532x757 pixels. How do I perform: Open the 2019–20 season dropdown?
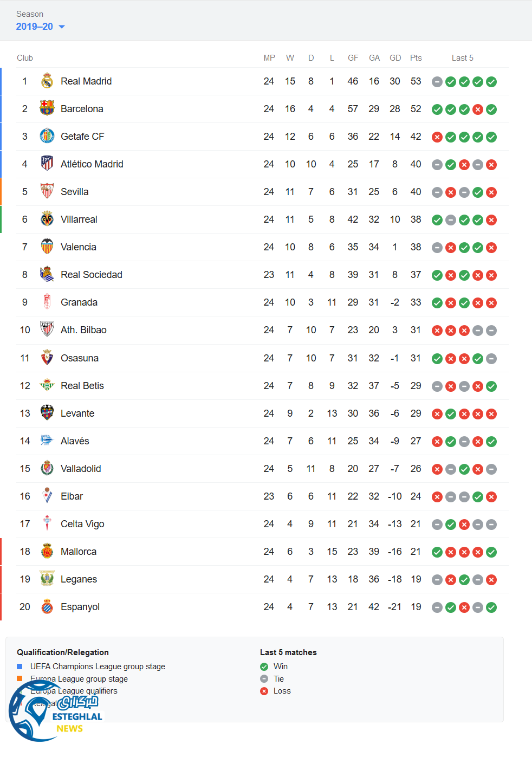pos(41,27)
